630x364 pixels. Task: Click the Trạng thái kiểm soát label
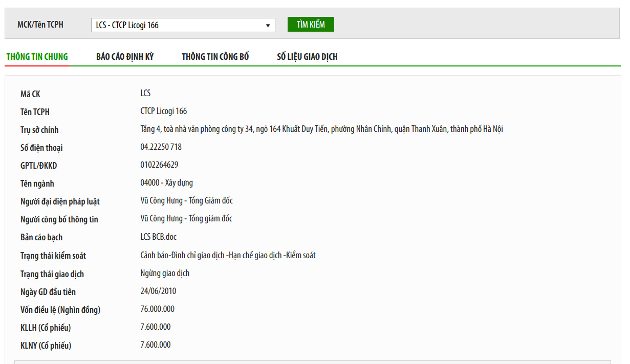pyautogui.click(x=53, y=256)
